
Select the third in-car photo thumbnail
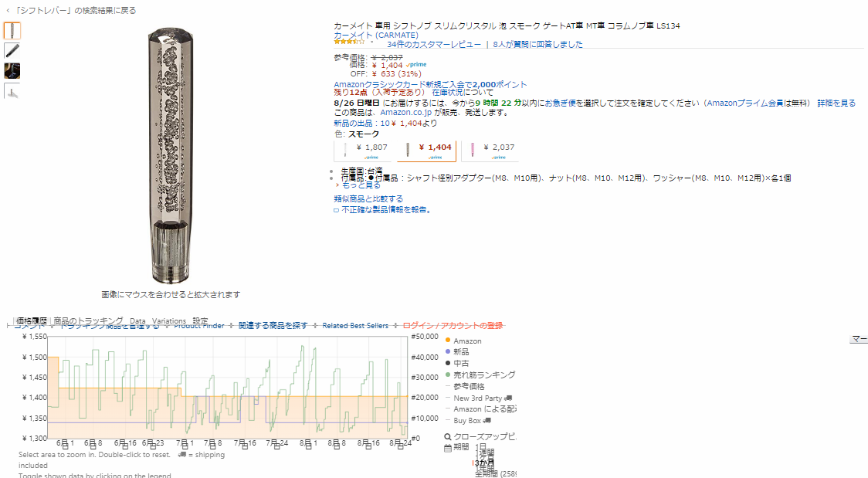tap(12, 71)
